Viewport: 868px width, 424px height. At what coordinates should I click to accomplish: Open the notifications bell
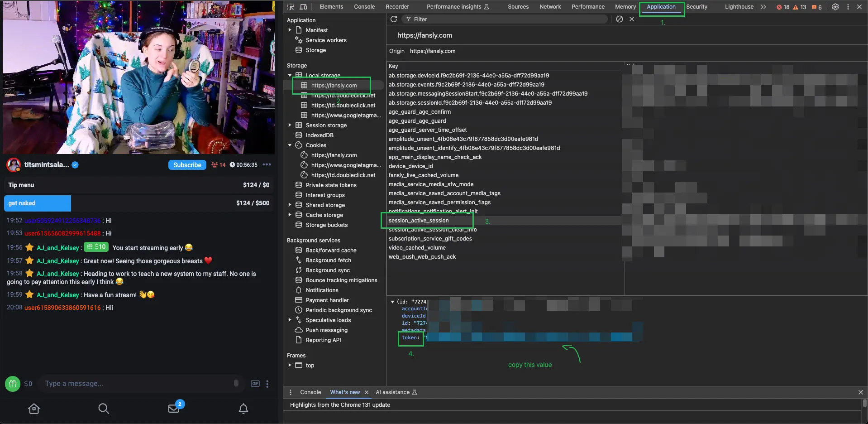(x=243, y=409)
